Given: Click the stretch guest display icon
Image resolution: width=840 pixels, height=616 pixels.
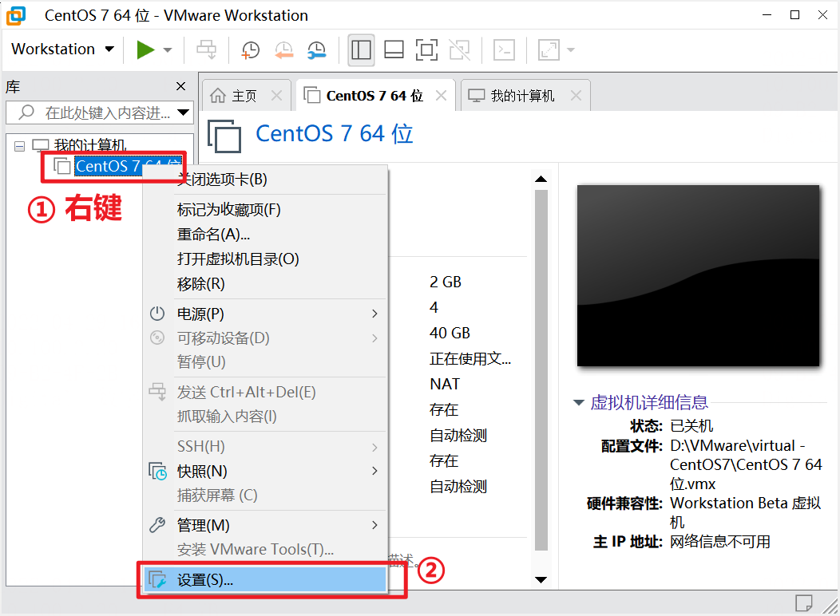Looking at the screenshot, I should point(549,49).
